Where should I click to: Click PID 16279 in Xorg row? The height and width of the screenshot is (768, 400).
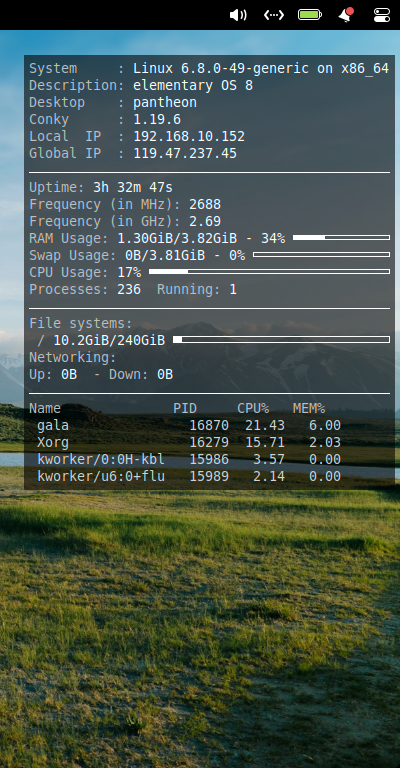coord(209,442)
